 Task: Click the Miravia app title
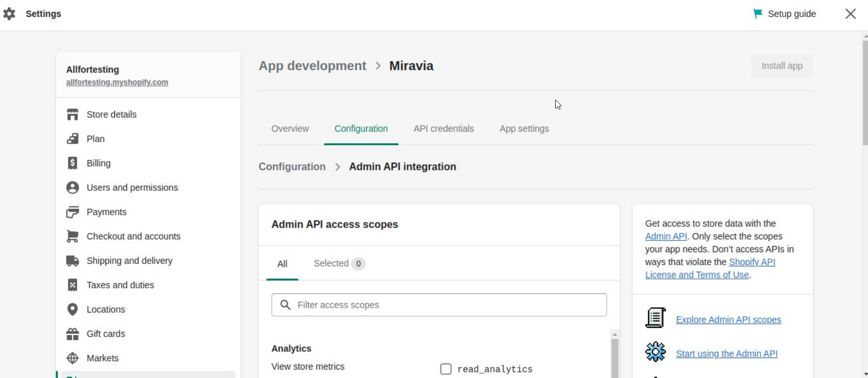[x=411, y=66]
